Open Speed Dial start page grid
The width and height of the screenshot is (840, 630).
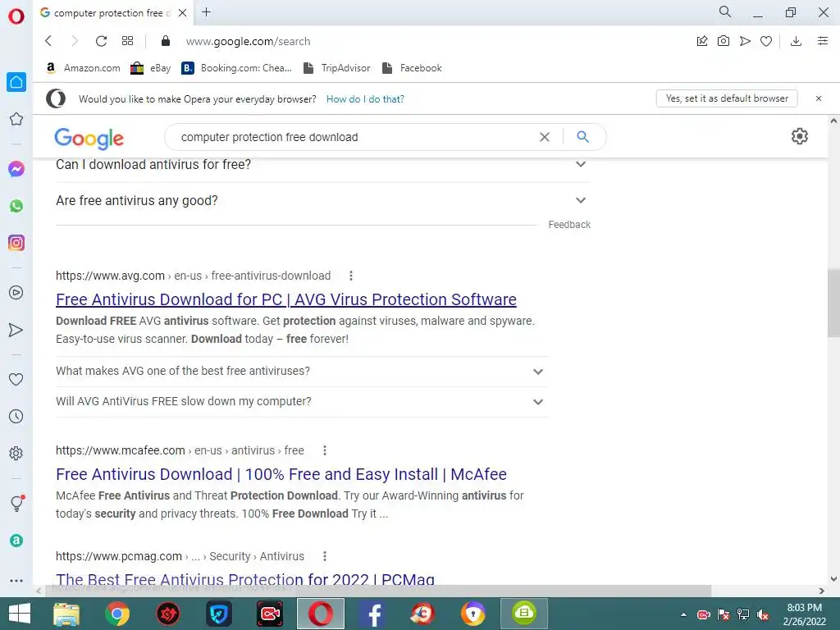click(127, 41)
